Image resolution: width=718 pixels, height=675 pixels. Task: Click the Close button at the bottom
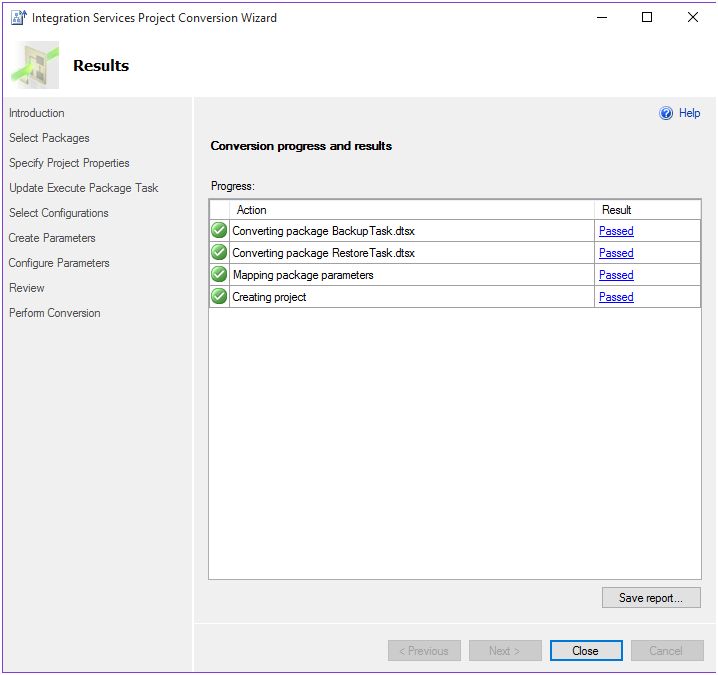pyautogui.click(x=586, y=651)
